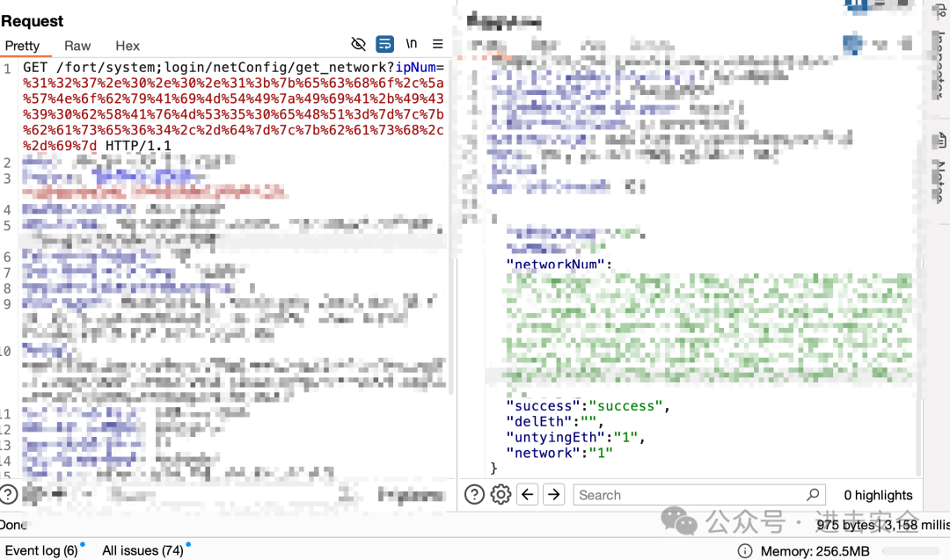950x560 pixels.
Task: Click the magnifier icon in Search box
Action: click(813, 495)
